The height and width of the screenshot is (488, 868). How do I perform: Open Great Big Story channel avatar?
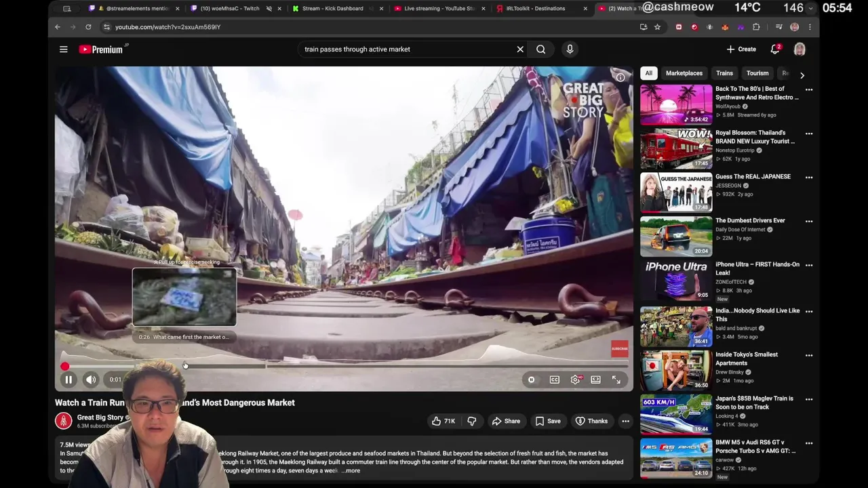pos(63,421)
